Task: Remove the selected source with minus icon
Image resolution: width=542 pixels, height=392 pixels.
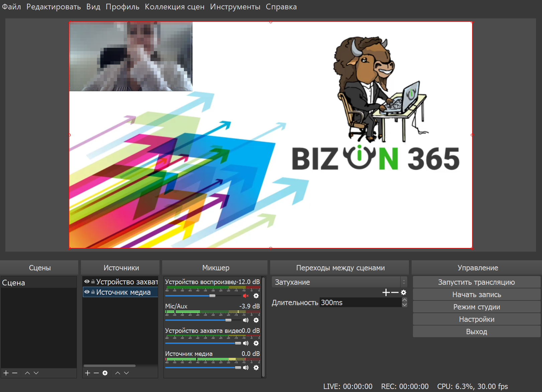Action: [96, 373]
